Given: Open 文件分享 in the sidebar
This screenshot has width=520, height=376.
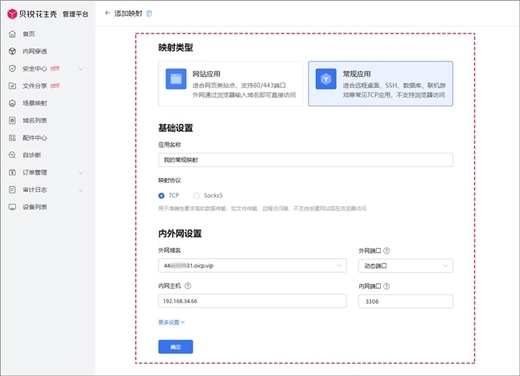Looking at the screenshot, I should [35, 86].
